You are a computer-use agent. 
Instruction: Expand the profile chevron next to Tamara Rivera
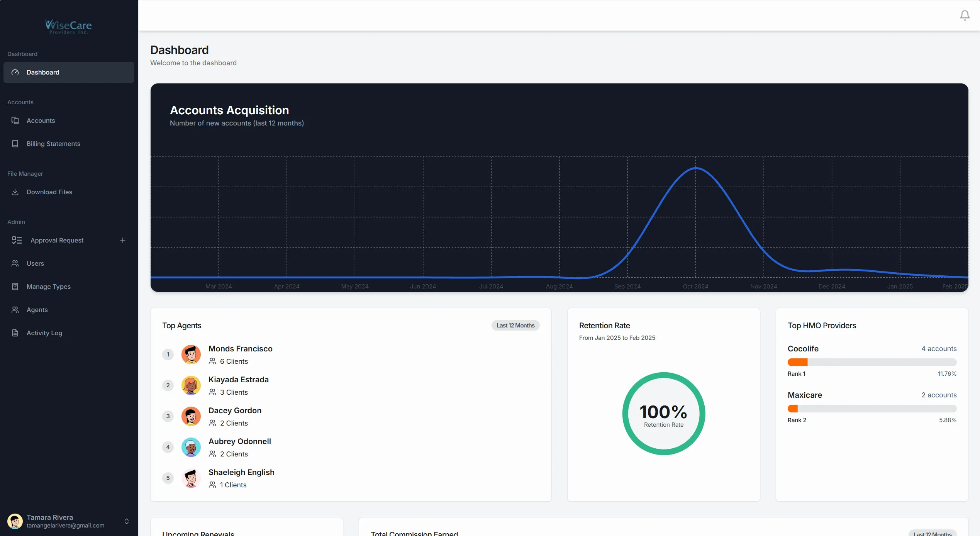click(127, 521)
